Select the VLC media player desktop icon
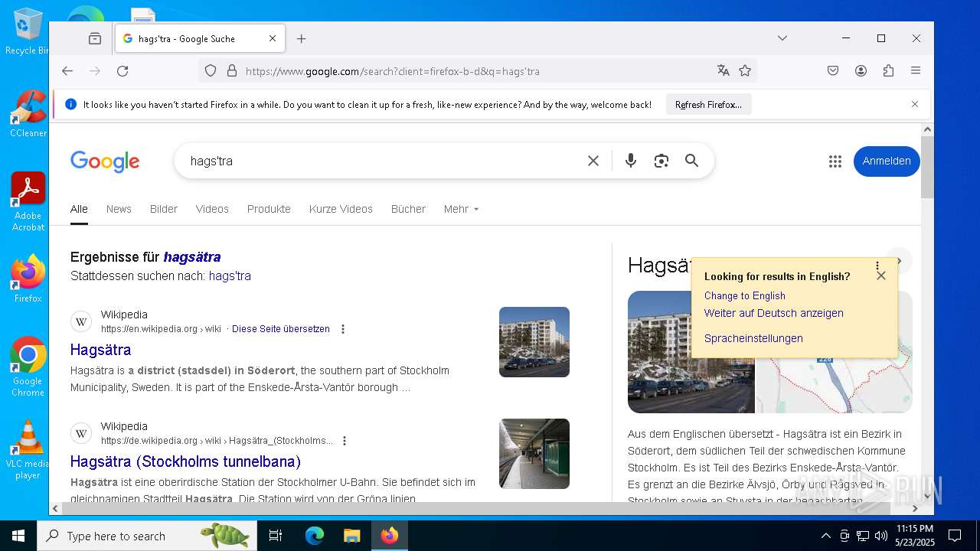Viewport: 980px width, 551px height. tap(28, 450)
